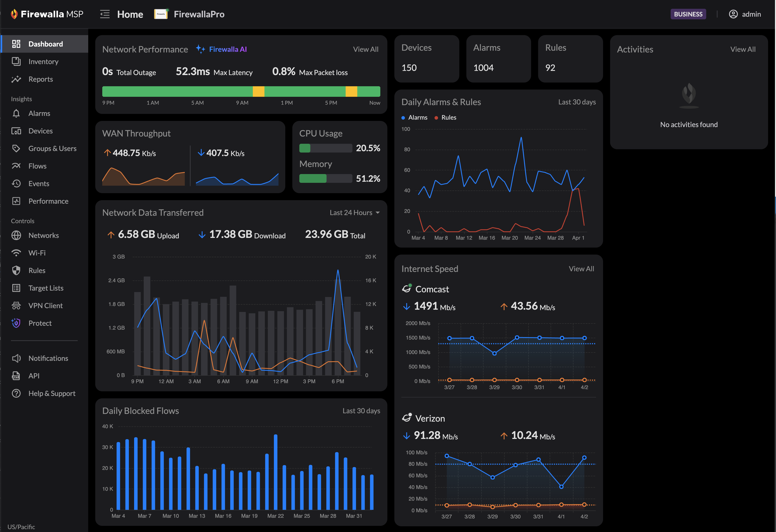This screenshot has height=532, width=776.
Task: Click the Wi-Fi icon in Controls
Action: click(16, 253)
